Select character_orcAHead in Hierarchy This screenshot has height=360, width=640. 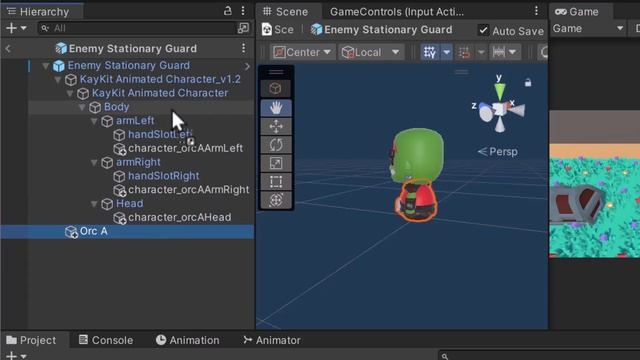pos(180,218)
